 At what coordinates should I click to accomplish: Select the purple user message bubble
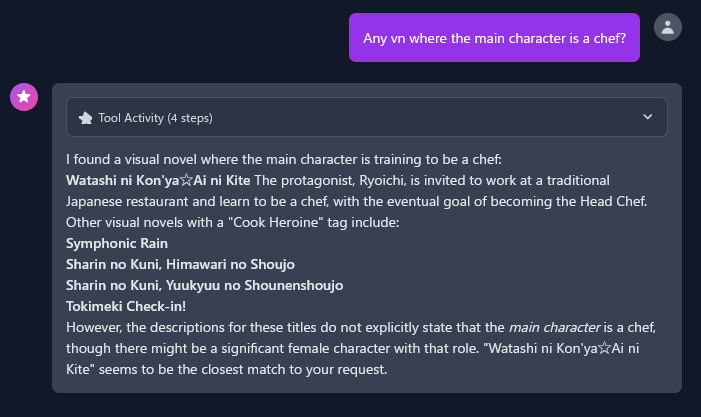(494, 38)
